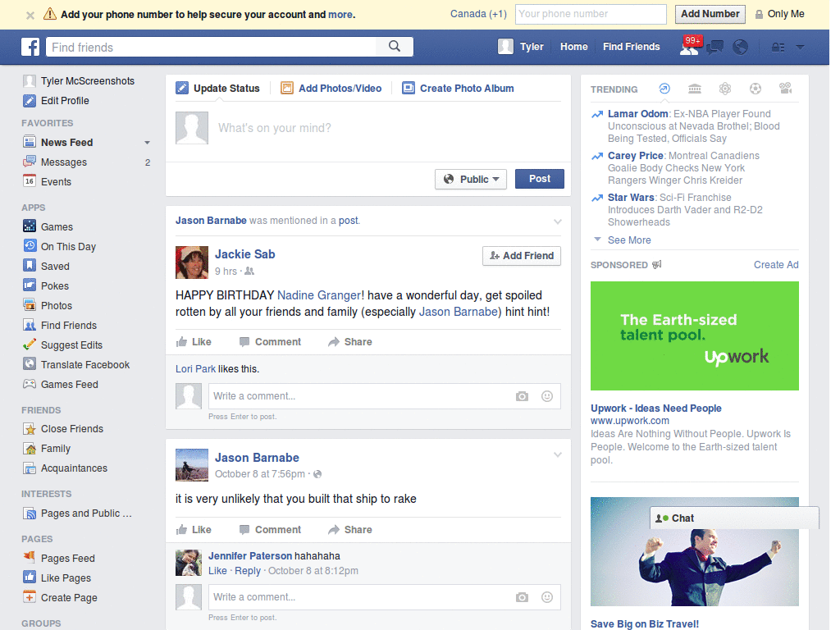Click emoji icon in Jackie Sab's comment box

click(x=547, y=396)
